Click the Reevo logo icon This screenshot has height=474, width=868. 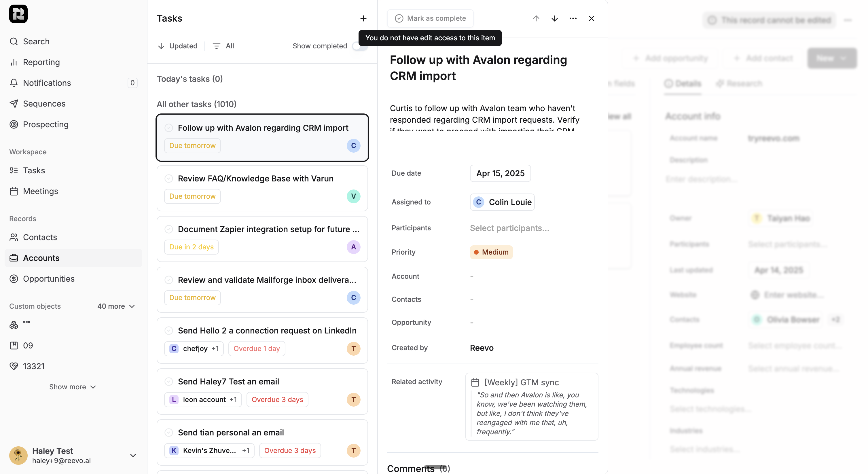coord(18,14)
